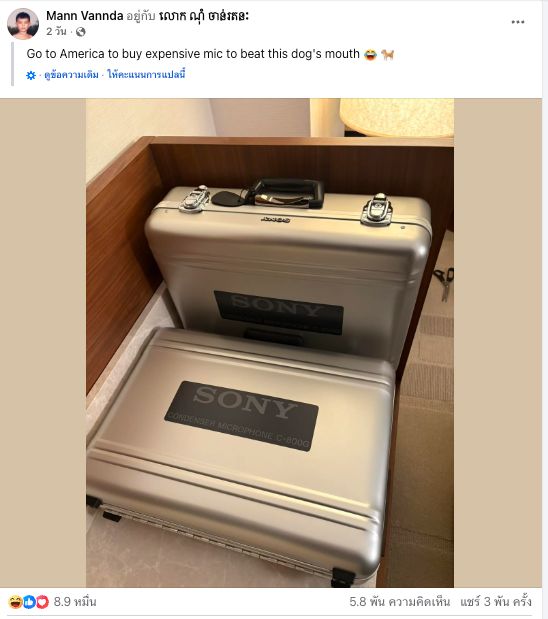Click the translated caption about expensive mic
This screenshot has height=619, width=548.
pyautogui.click(x=193, y=54)
